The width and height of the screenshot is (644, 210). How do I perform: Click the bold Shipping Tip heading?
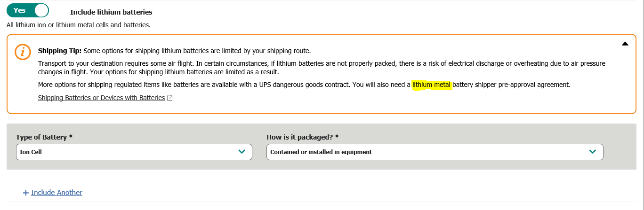[x=60, y=51]
